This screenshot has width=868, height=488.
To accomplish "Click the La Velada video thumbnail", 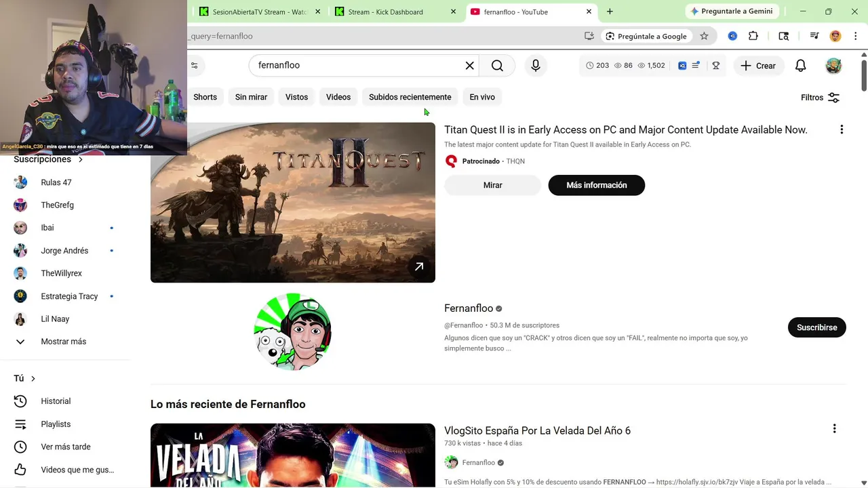I will click(x=293, y=455).
